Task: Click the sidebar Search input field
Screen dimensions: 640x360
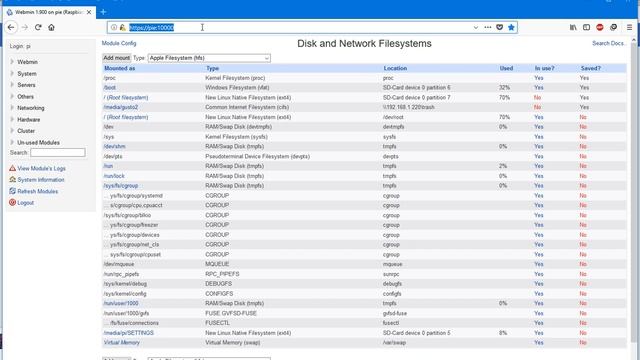Action: (58, 152)
